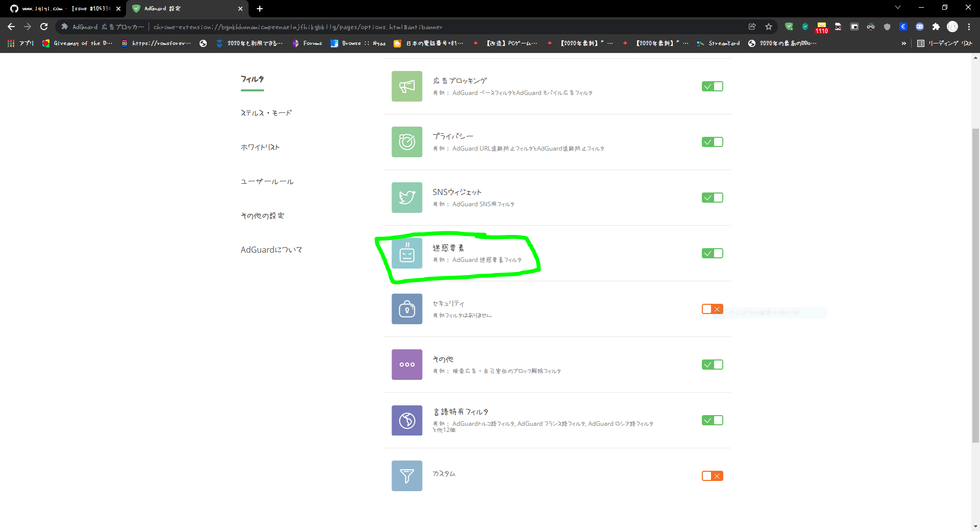Open the ユーザールール settings section

[x=267, y=181]
